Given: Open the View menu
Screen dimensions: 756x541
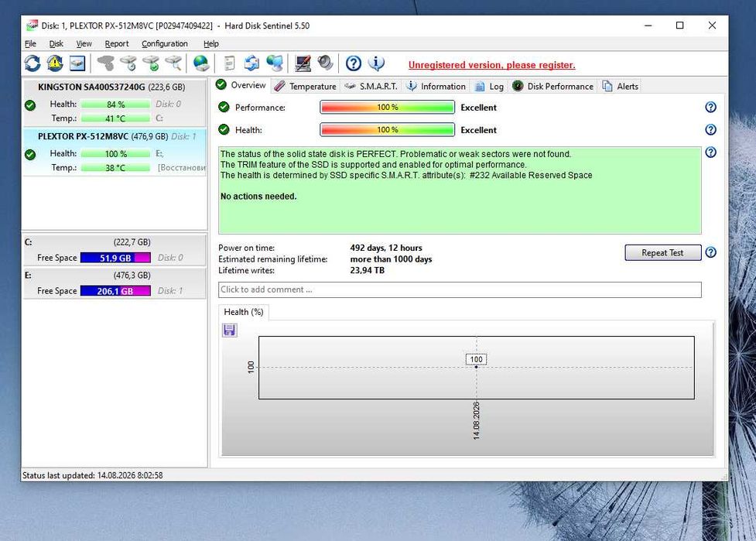Looking at the screenshot, I should 84,44.
